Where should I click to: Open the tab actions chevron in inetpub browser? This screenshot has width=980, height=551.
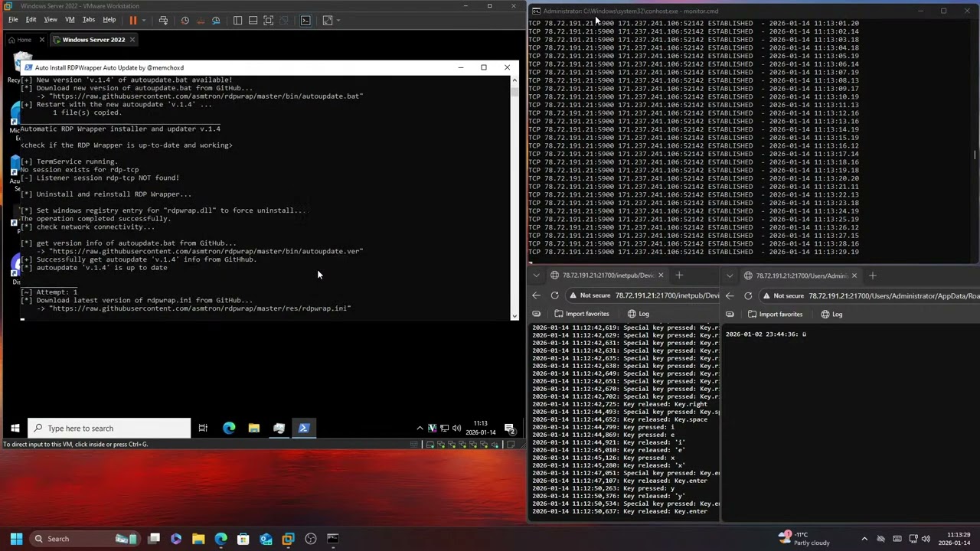tap(536, 275)
